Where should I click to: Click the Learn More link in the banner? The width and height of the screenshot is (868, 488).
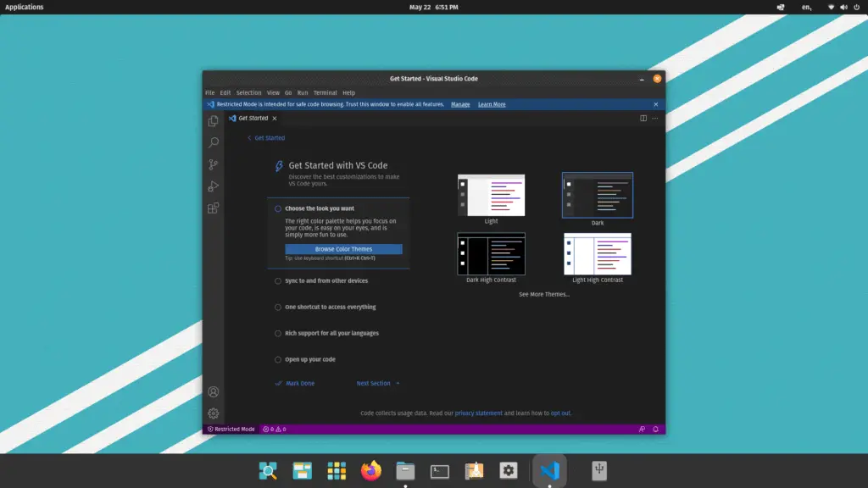[x=492, y=104]
